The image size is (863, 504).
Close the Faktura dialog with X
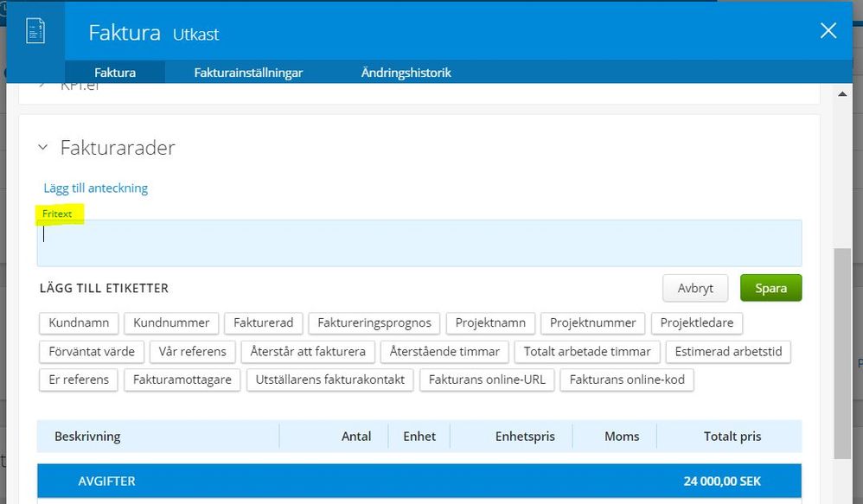(x=828, y=31)
